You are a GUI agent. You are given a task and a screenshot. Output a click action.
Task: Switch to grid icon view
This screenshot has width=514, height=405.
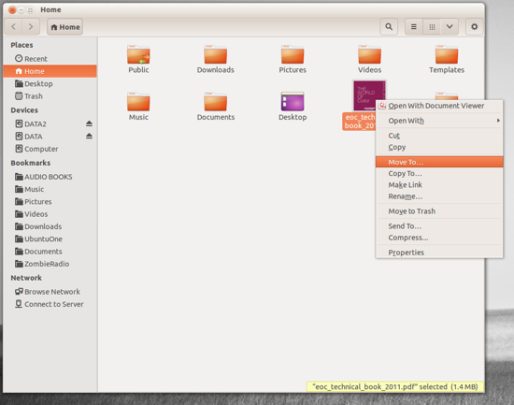coord(432,27)
